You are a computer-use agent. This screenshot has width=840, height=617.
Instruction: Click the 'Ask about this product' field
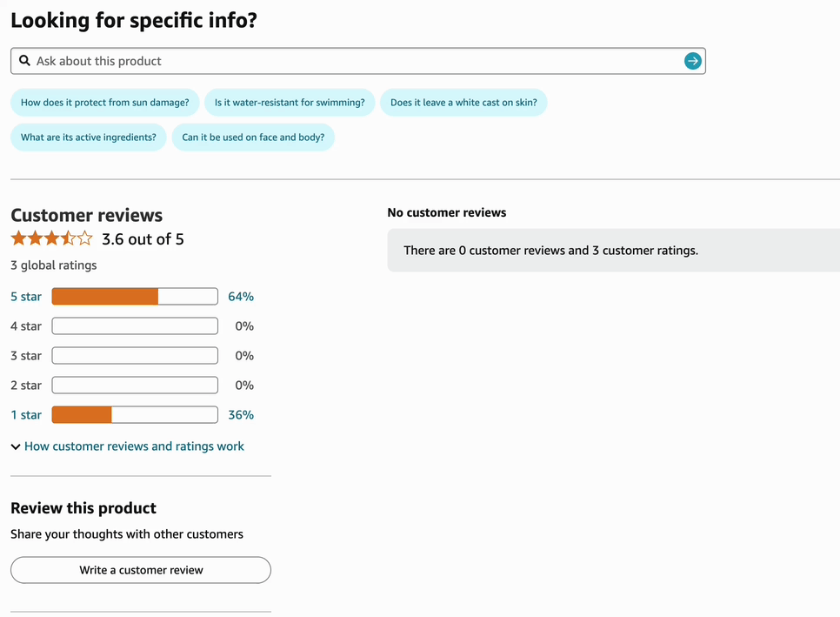click(x=357, y=61)
